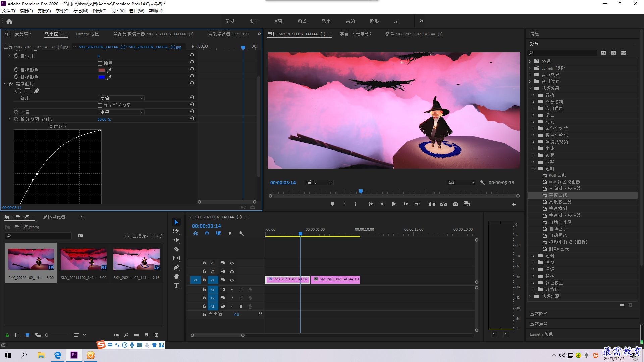Viewport: 644px width, 362px height.
Task: Toggle V1 track output eye
Action: [x=232, y=280]
